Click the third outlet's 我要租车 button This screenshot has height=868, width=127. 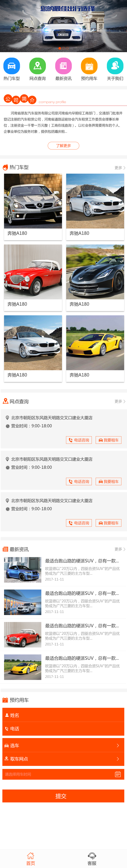(109, 523)
